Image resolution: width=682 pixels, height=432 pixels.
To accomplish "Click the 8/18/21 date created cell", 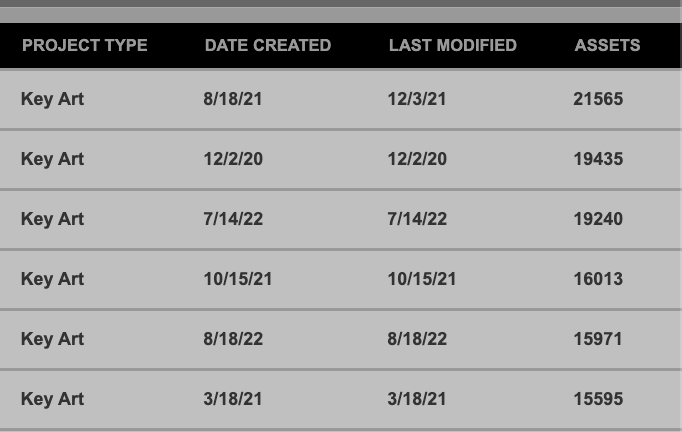I will coord(233,99).
